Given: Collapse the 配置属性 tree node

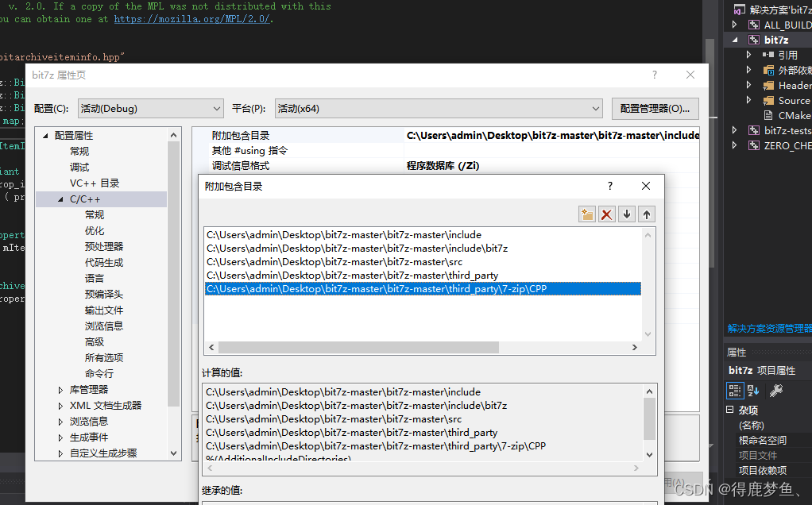Looking at the screenshot, I should point(45,136).
